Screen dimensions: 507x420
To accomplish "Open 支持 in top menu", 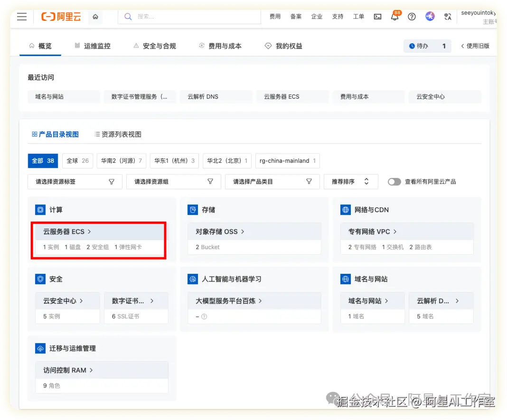I will (x=338, y=17).
